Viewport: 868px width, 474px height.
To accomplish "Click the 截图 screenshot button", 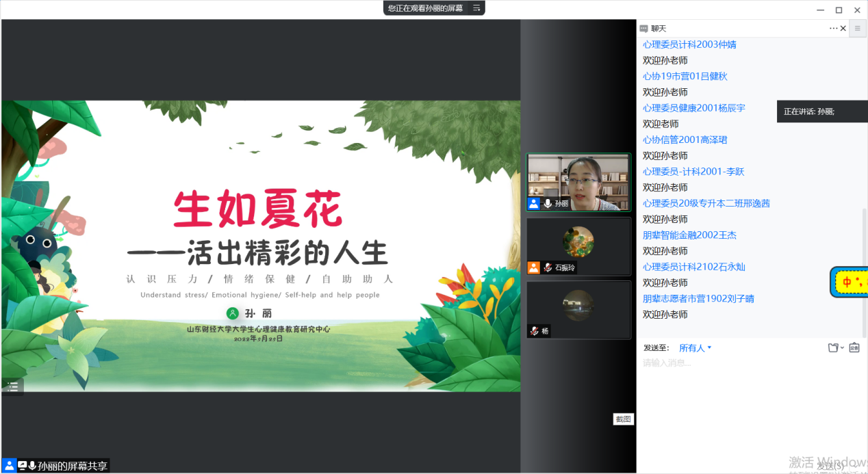I will pyautogui.click(x=623, y=419).
